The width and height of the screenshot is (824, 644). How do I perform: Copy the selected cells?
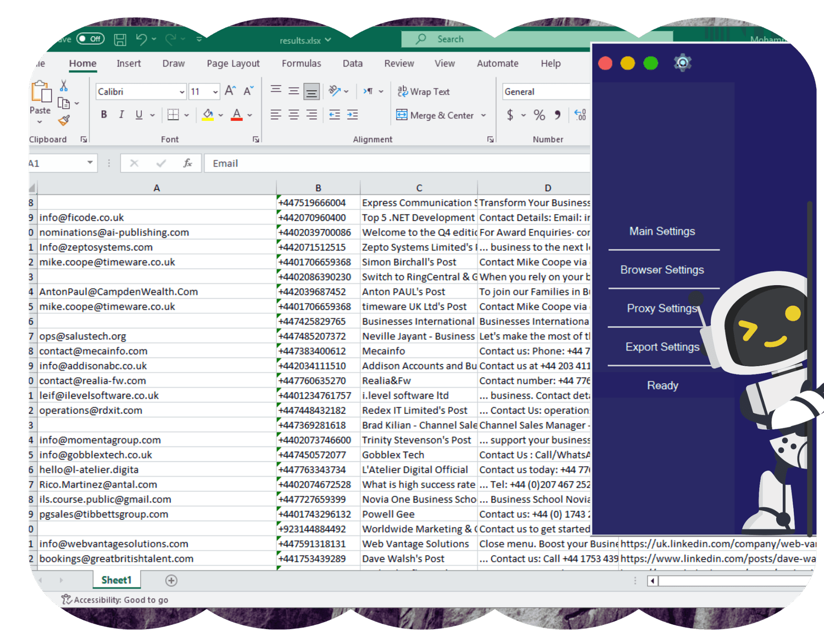point(64,103)
